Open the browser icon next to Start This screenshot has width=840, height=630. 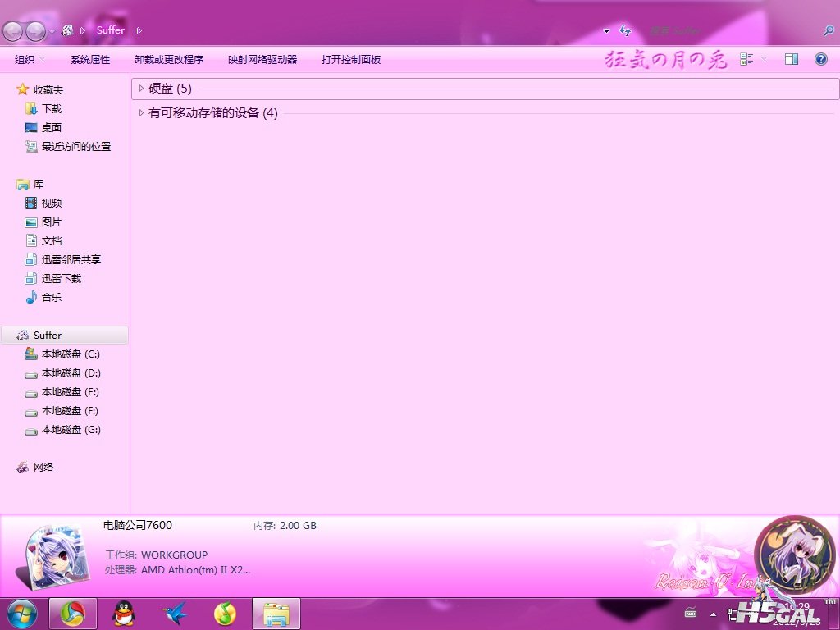[73, 614]
